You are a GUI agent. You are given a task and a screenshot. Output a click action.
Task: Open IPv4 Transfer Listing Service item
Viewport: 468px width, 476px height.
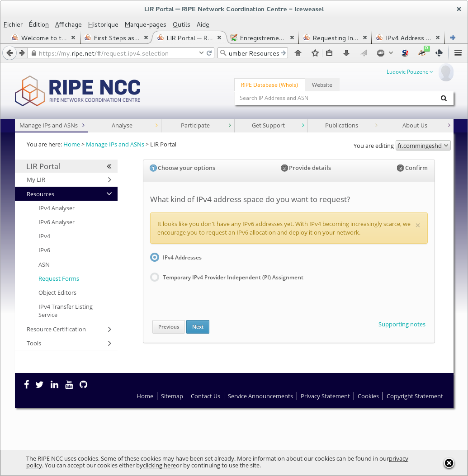point(66,311)
